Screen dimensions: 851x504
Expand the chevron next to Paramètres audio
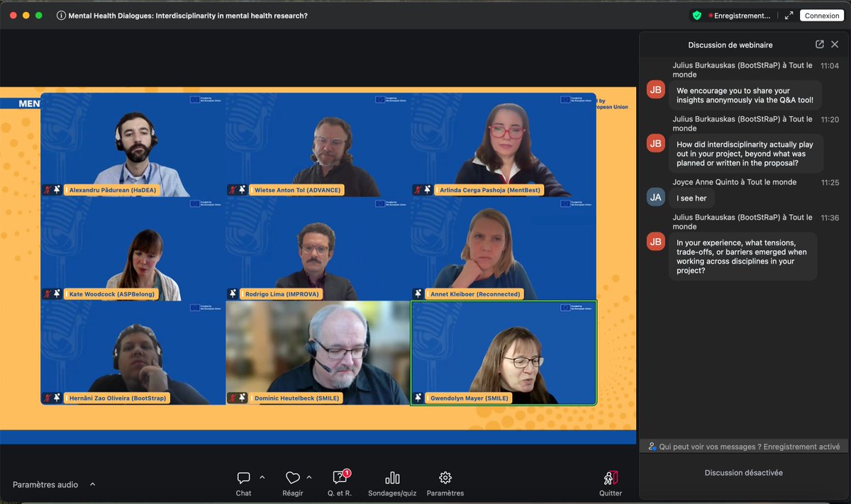[92, 485]
